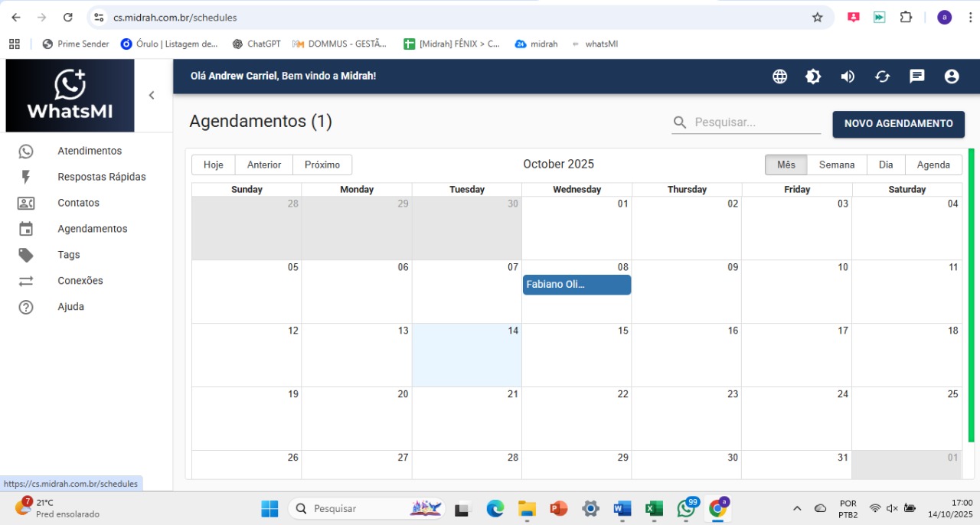980x525 pixels.
Task: Switch to Semana calendar view
Action: pos(836,165)
